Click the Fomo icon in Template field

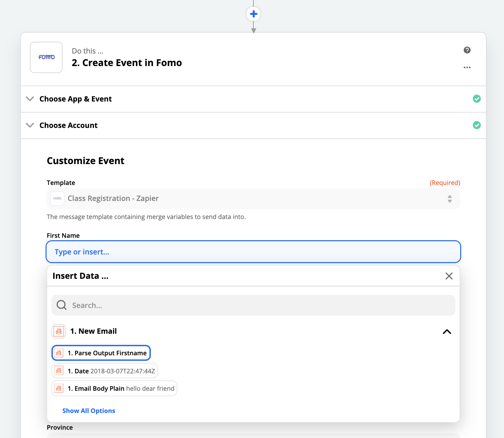[57, 198]
